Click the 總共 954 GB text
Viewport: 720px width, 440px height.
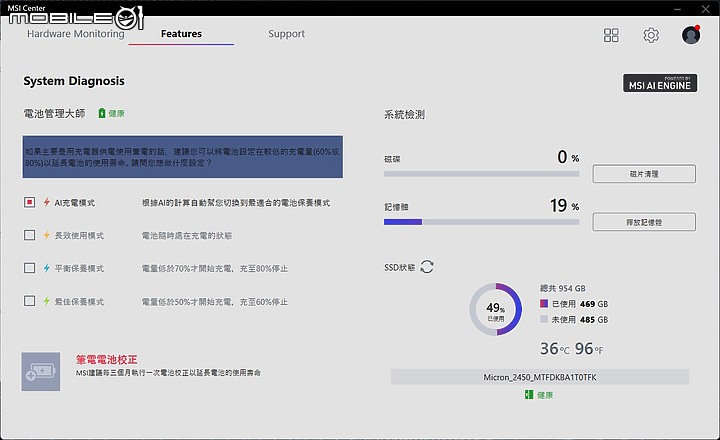click(x=562, y=288)
